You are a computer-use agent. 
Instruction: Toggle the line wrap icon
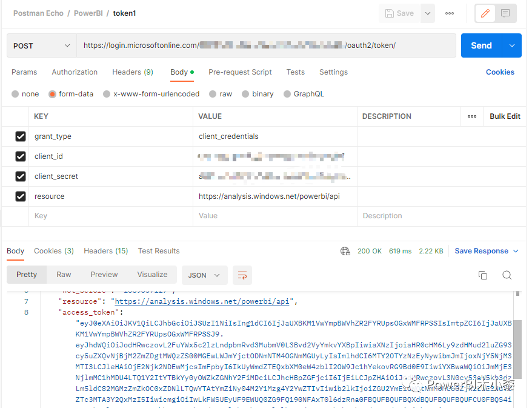242,275
